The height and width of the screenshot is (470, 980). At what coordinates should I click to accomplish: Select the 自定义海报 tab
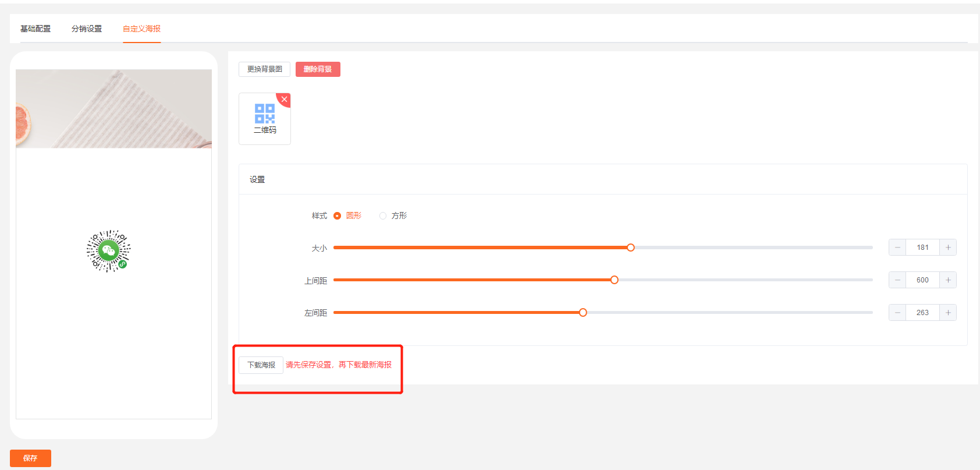click(141, 29)
